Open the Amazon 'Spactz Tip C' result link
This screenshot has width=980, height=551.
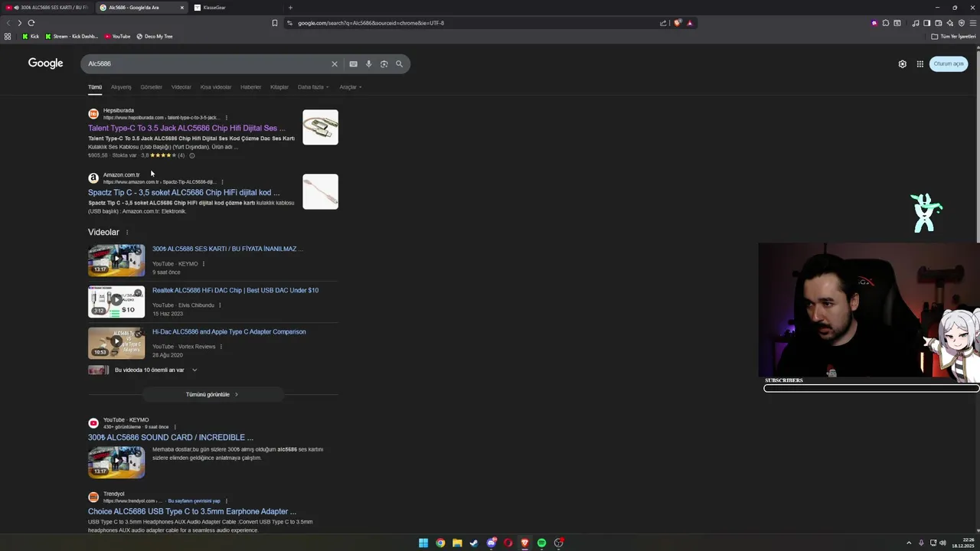[184, 193]
